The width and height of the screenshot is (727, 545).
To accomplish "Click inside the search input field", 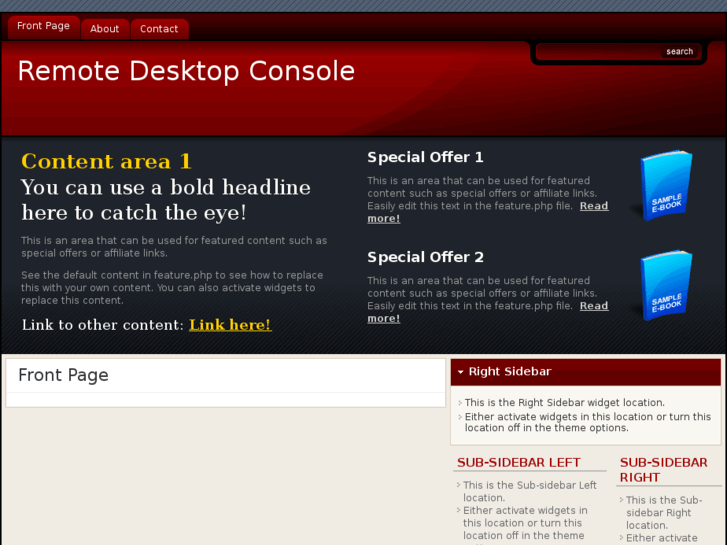I will [598, 51].
